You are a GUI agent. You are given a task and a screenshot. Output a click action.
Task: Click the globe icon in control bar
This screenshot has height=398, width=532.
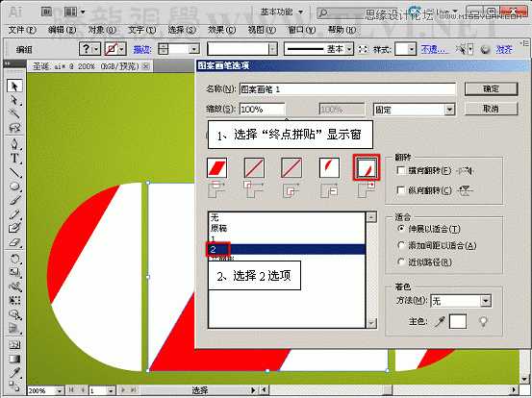click(x=486, y=50)
